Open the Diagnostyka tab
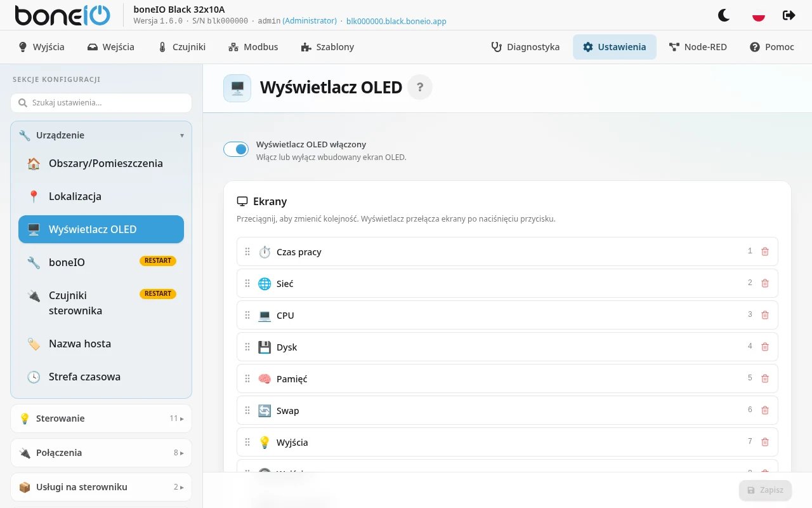 [525, 47]
